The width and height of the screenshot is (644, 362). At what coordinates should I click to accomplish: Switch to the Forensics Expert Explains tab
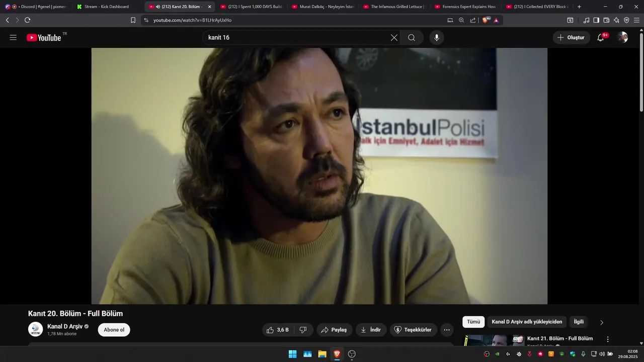pos(466,7)
